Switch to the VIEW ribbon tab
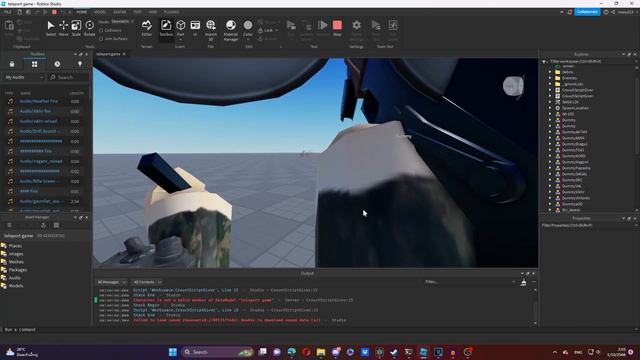The image size is (640, 360). (153, 12)
